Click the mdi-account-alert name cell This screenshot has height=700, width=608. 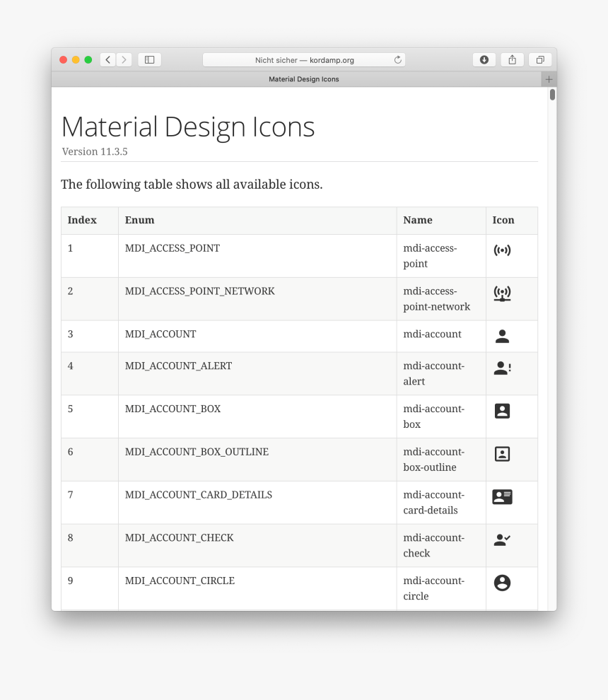[x=441, y=373]
